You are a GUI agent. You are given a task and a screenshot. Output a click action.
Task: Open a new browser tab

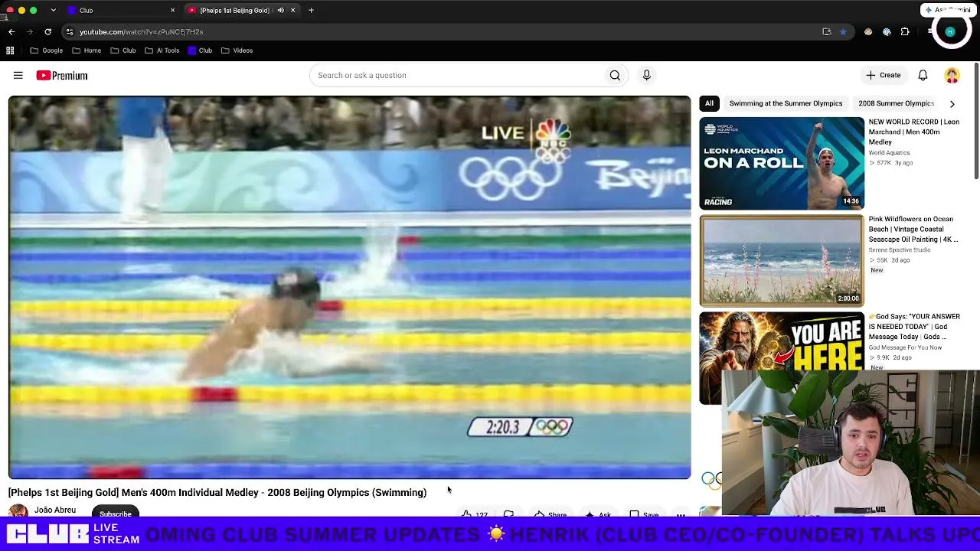[x=311, y=10]
